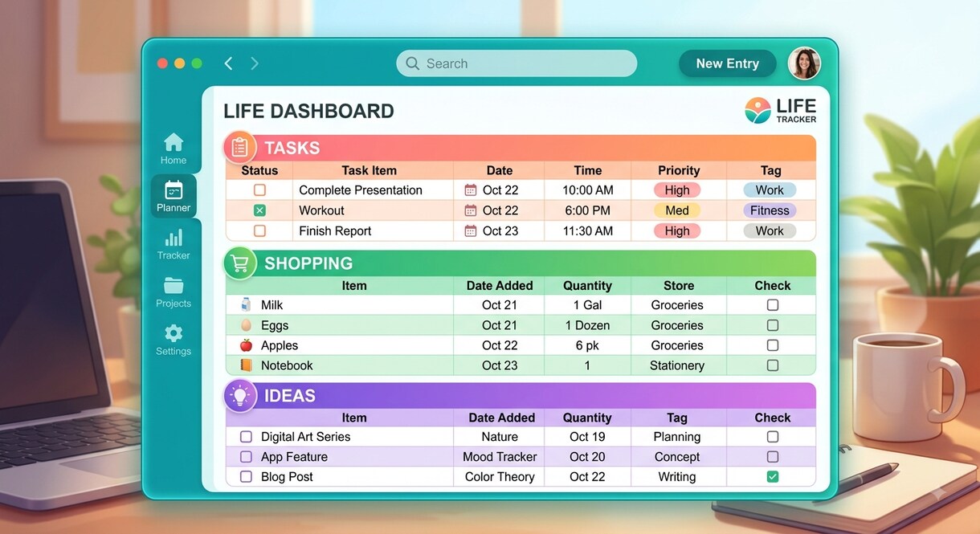980x534 pixels.
Task: Click the Shopping cart icon
Action: tap(239, 263)
